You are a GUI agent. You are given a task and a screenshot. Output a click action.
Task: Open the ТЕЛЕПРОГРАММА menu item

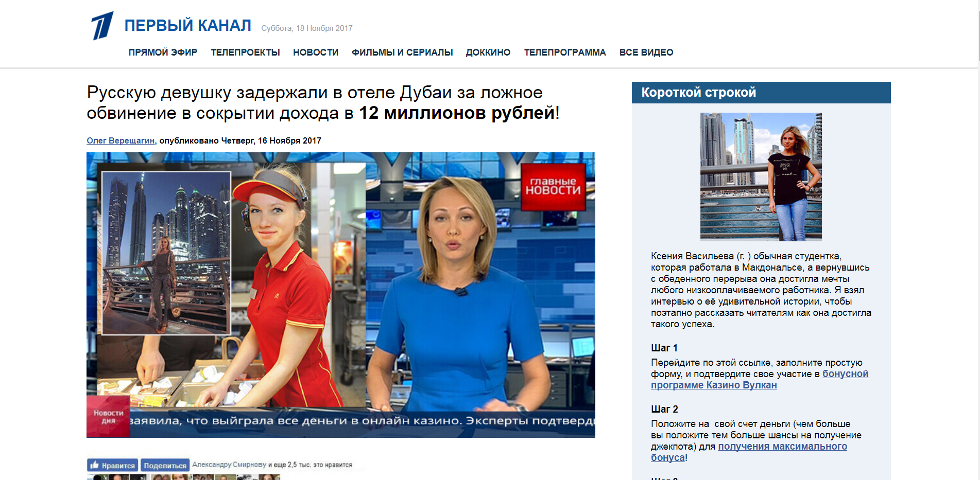pyautogui.click(x=565, y=52)
